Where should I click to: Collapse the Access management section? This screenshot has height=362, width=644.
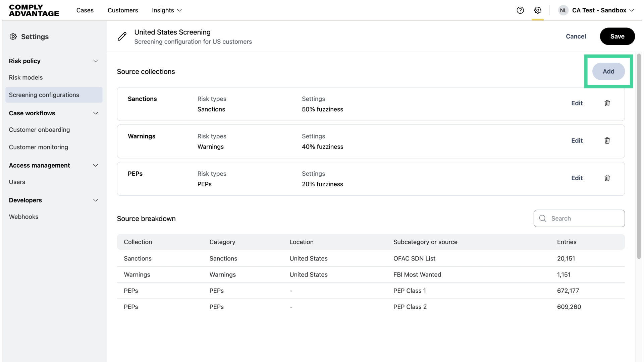click(96, 166)
